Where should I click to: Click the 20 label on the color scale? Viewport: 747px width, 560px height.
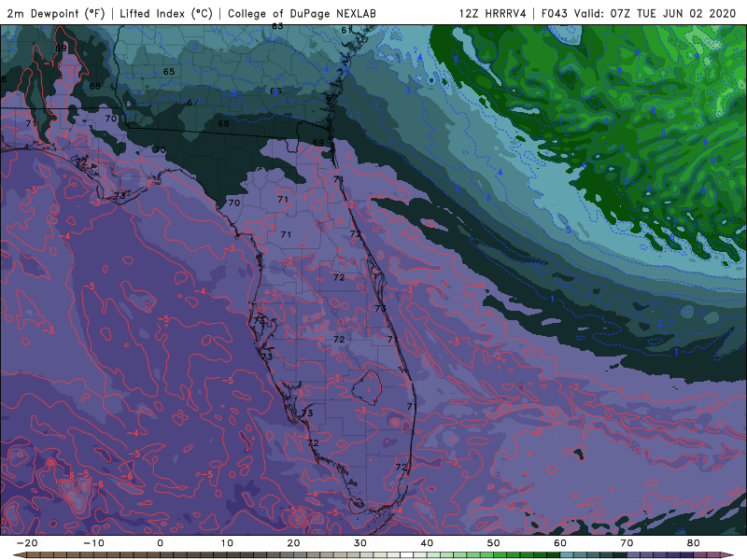click(293, 543)
